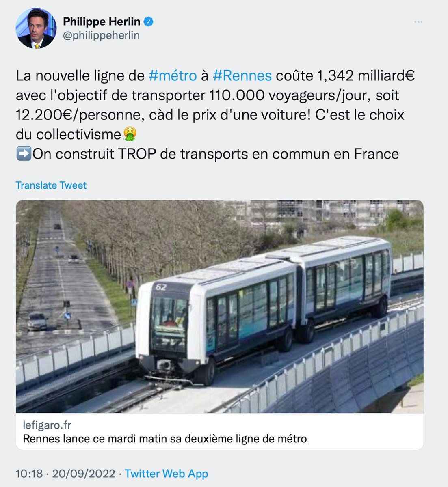Click the lefigaro.fr domain label
This screenshot has height=487, width=448.
pos(47,425)
